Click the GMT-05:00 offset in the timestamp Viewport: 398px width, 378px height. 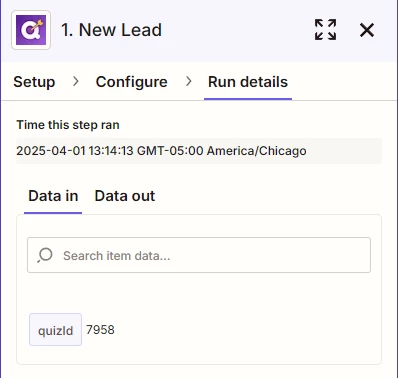(x=170, y=151)
